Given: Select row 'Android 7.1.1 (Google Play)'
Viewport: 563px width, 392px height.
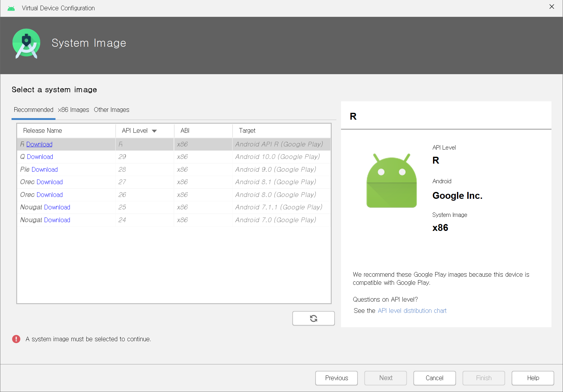Looking at the screenshot, I should coord(174,207).
